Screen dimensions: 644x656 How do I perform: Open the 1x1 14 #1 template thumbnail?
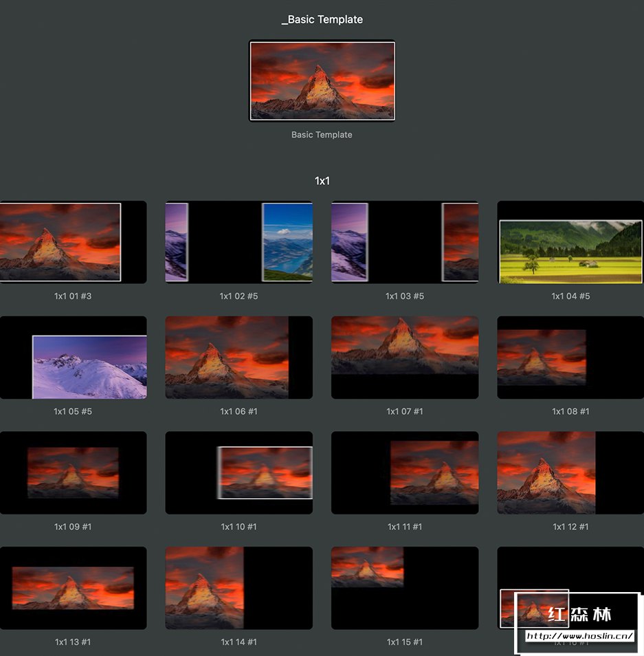tap(238, 588)
